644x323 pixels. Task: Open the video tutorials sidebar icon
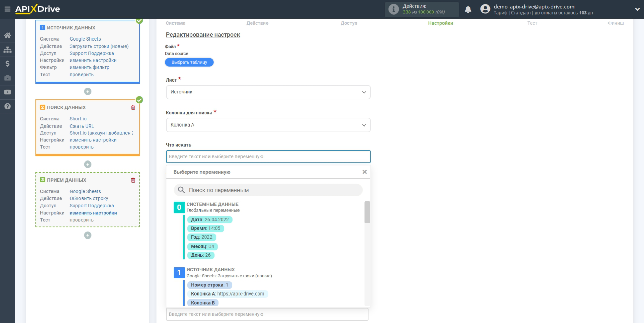tap(7, 92)
